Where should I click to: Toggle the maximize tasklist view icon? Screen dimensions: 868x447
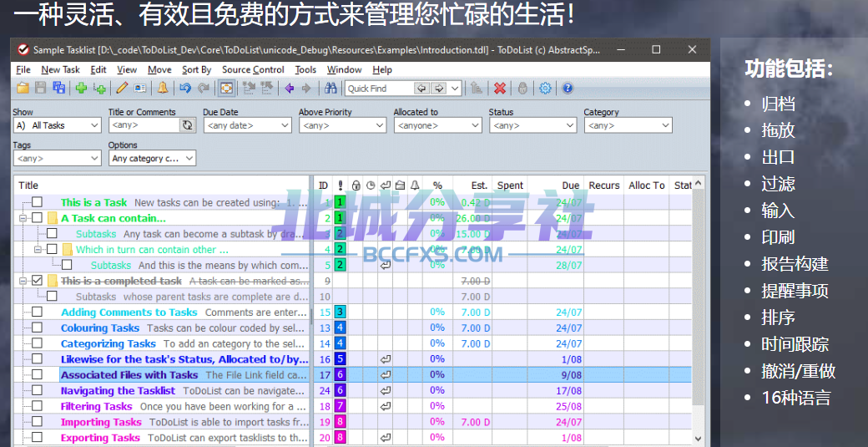pos(226,88)
